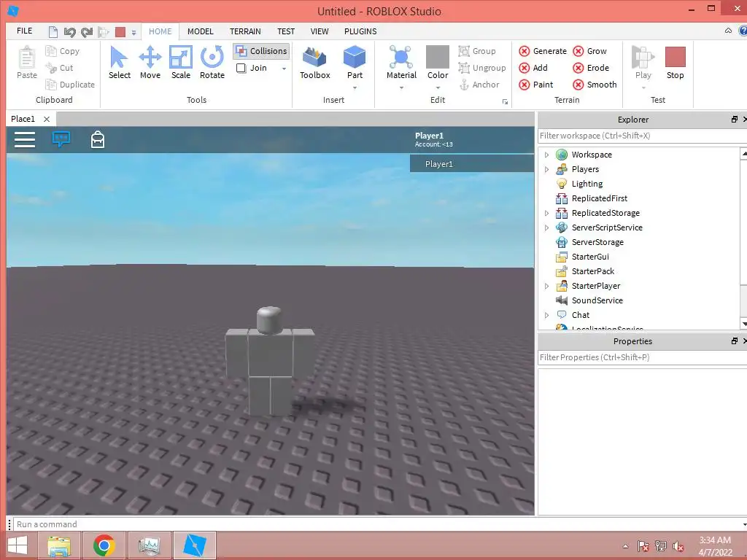Open the backpack inventory icon

pos(98,139)
